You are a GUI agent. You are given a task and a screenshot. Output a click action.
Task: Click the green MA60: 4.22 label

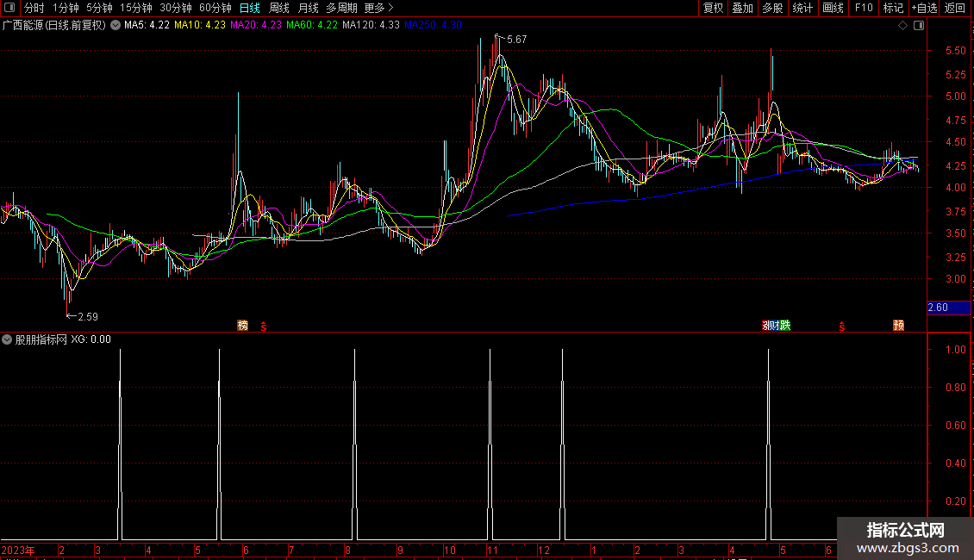[x=312, y=26]
